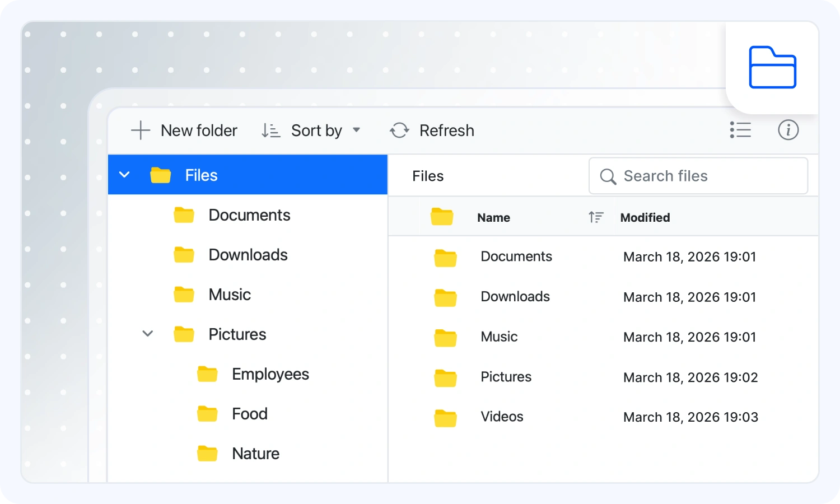The height and width of the screenshot is (504, 840).
Task: Click the Files folder icon in tree
Action: pyautogui.click(x=160, y=175)
